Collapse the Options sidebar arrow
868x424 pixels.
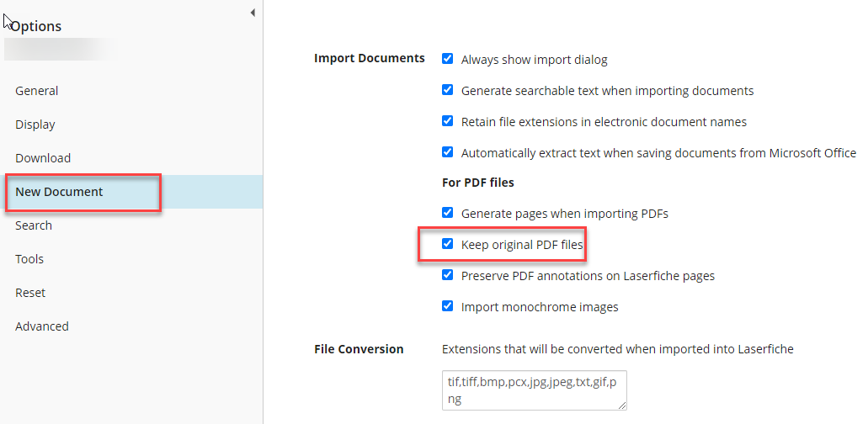tap(253, 13)
